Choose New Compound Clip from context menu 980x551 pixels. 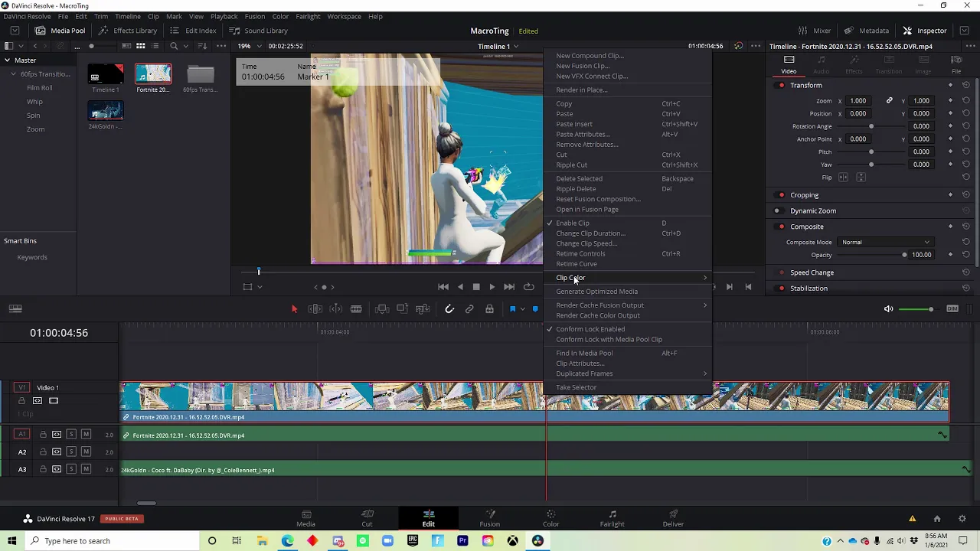pos(590,56)
